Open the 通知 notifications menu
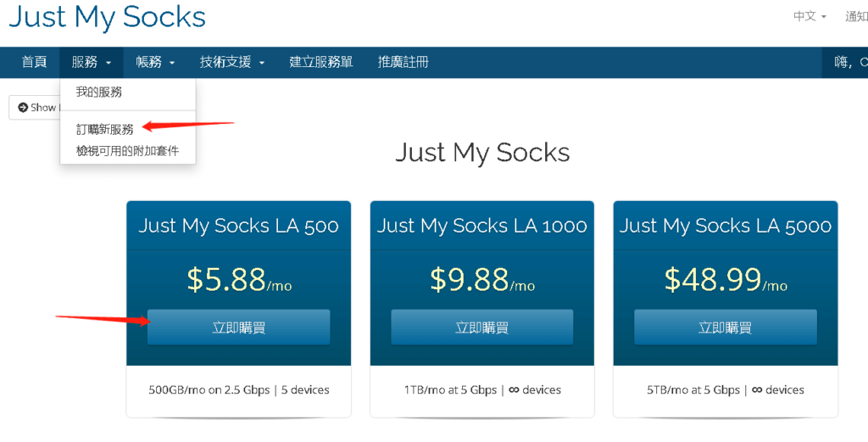Image resolution: width=868 pixels, height=442 pixels. pyautogui.click(x=856, y=17)
